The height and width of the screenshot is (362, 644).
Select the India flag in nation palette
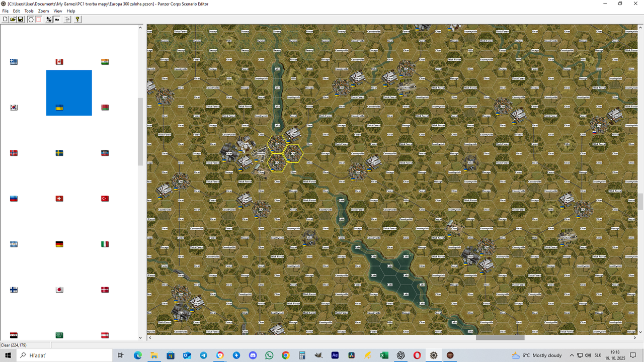pyautogui.click(x=105, y=62)
